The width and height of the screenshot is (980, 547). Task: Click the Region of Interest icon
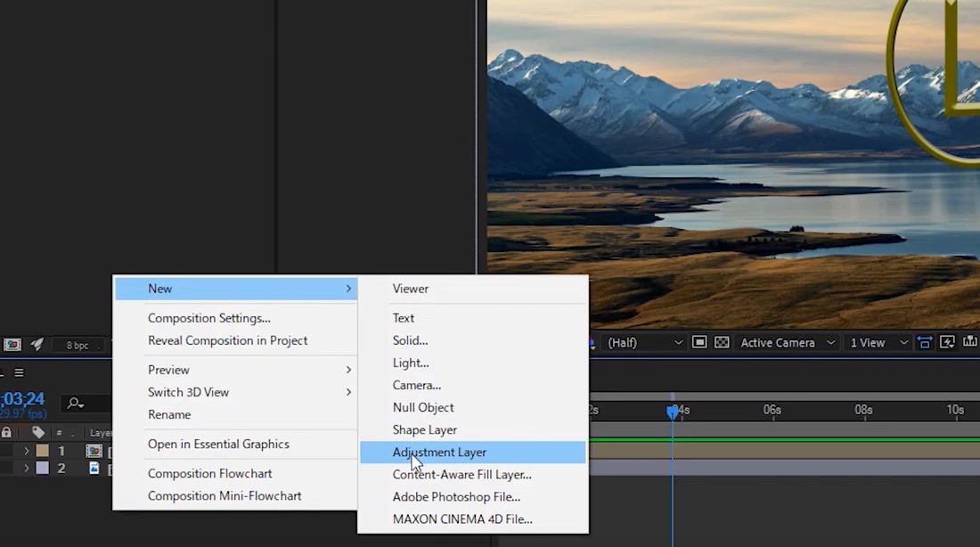[x=699, y=342]
